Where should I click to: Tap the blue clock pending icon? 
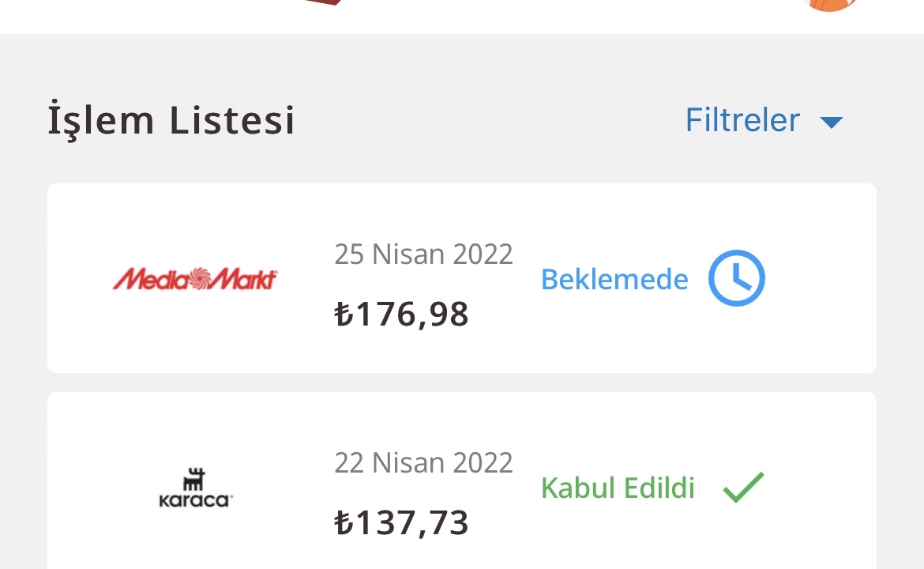[x=736, y=278]
